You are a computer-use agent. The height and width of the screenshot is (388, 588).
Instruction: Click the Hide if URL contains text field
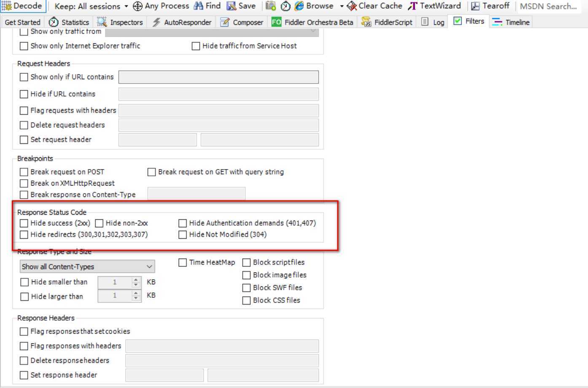point(218,94)
